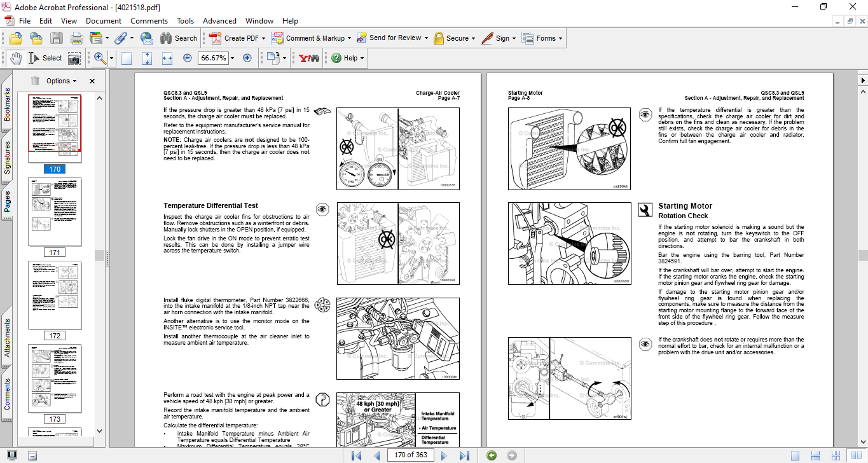Click the zoom out minus button

click(188, 58)
